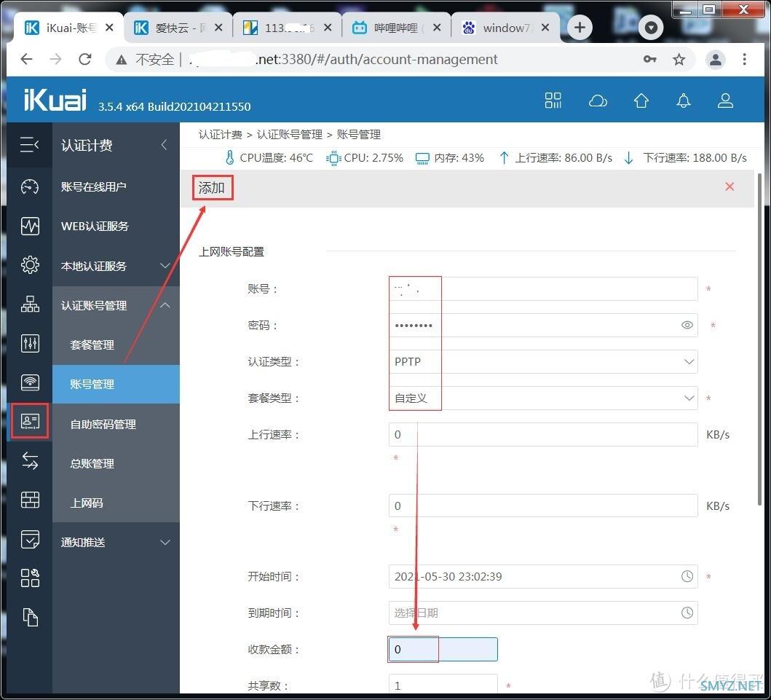Click the 到期时间 date field
The width and height of the screenshot is (771, 700).
543,613
